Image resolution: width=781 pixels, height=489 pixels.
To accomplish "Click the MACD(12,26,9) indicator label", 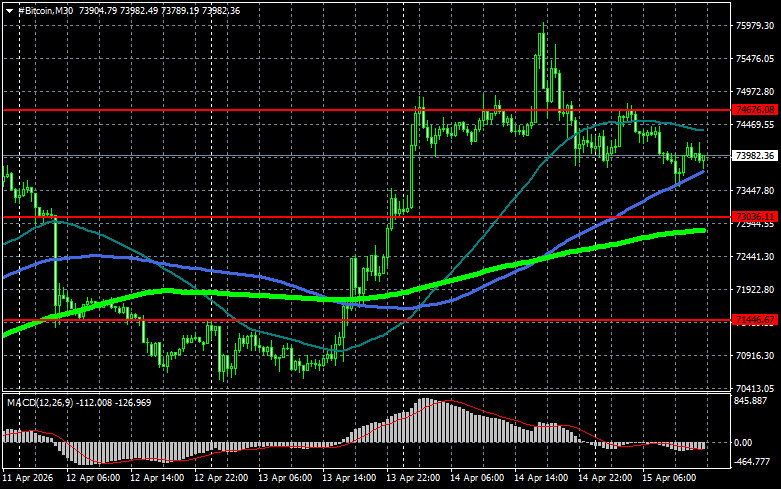I will point(41,402).
